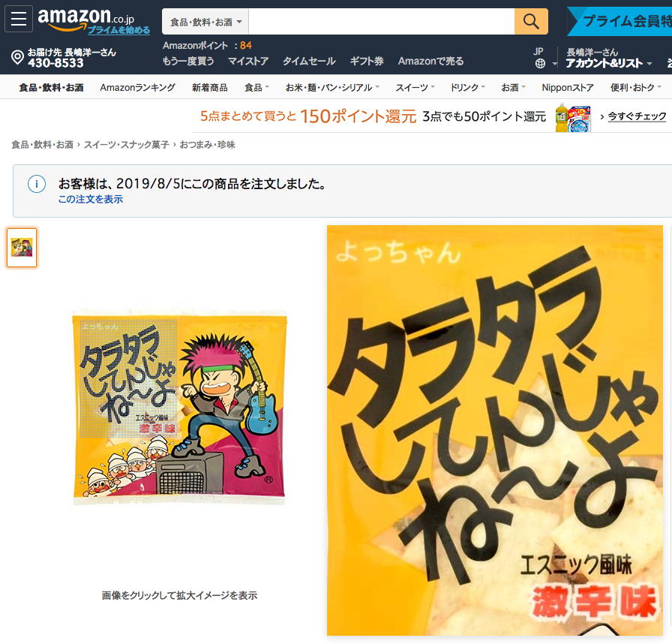Click the orange search magnifier button
Viewport: 672px width, 644px height.
coord(531,22)
